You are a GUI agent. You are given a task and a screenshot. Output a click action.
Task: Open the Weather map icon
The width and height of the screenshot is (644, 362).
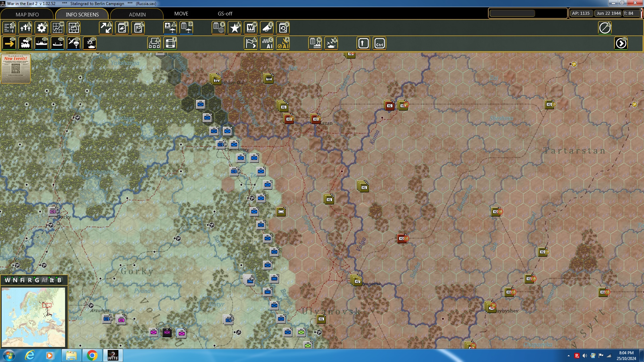(74, 28)
